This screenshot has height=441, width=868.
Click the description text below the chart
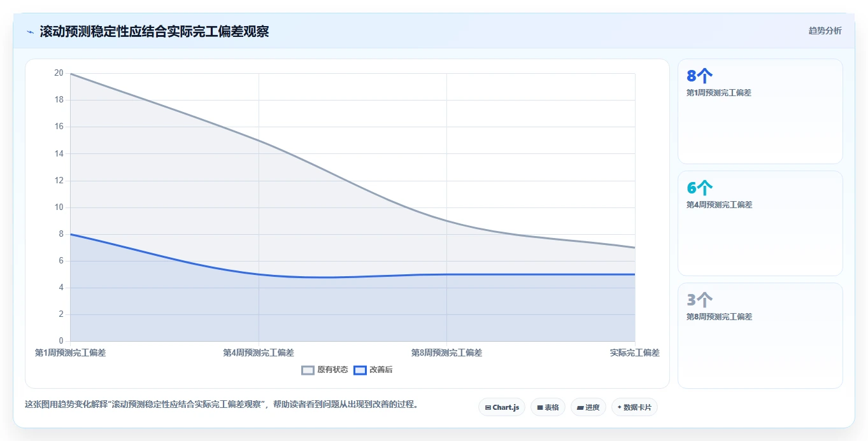[x=222, y=405]
